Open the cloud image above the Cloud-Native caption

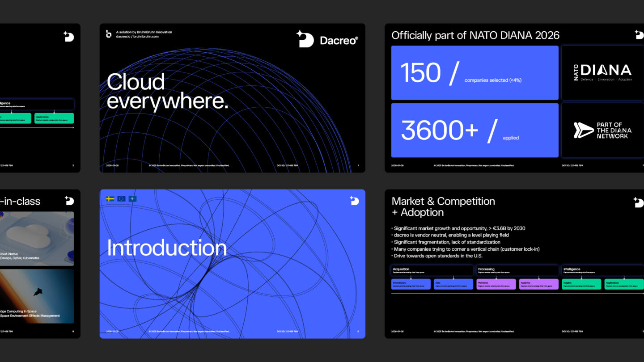[37, 239]
